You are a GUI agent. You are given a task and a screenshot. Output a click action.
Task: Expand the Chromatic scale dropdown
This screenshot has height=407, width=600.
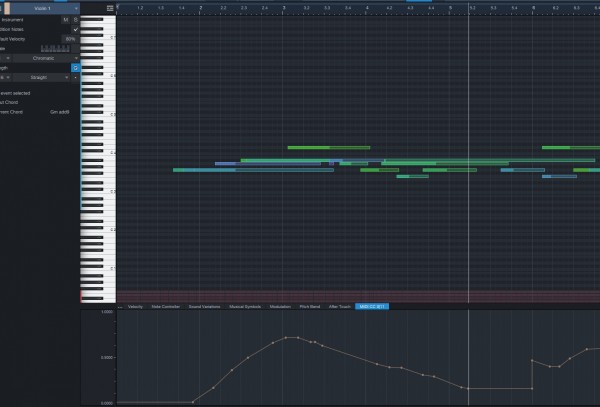pyautogui.click(x=44, y=58)
